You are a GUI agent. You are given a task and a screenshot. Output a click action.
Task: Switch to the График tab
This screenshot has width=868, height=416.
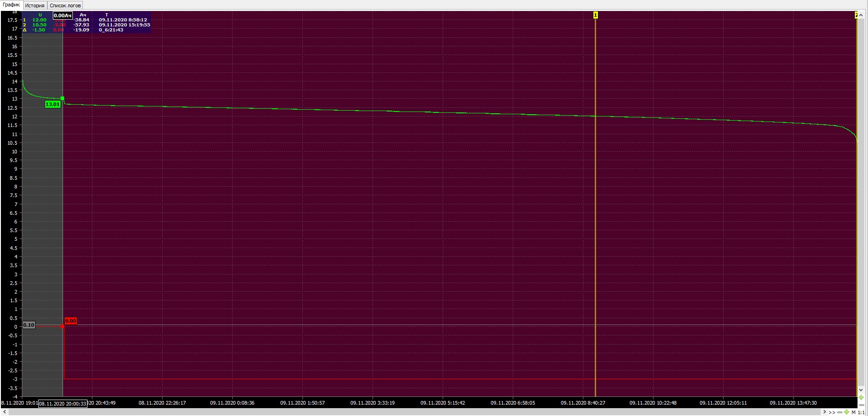11,5
